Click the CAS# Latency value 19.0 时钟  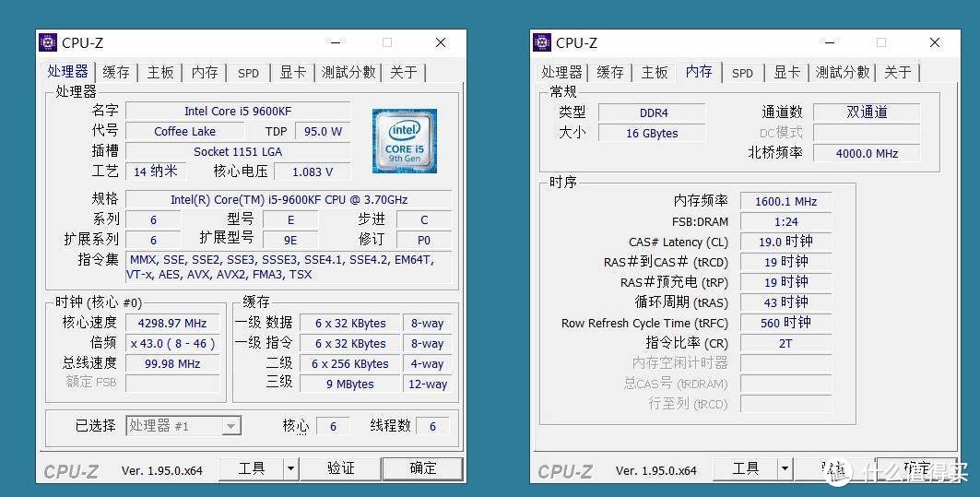click(x=785, y=242)
